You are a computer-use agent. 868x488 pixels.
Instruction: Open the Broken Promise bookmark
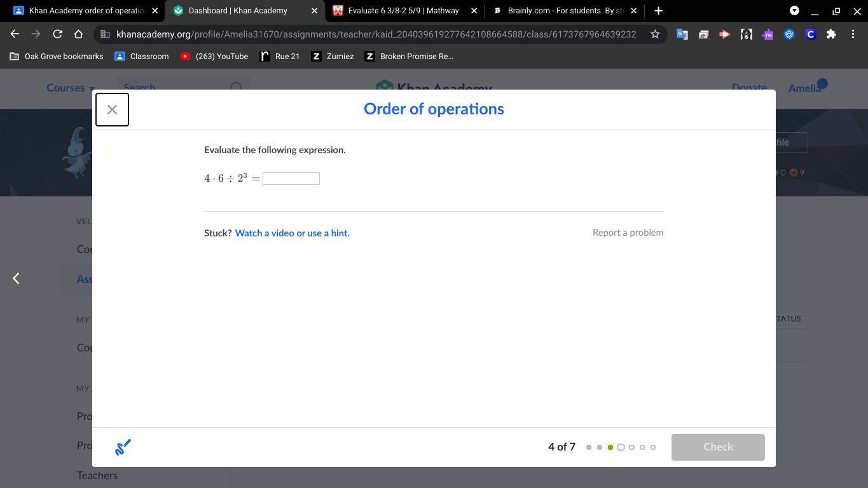point(409,57)
